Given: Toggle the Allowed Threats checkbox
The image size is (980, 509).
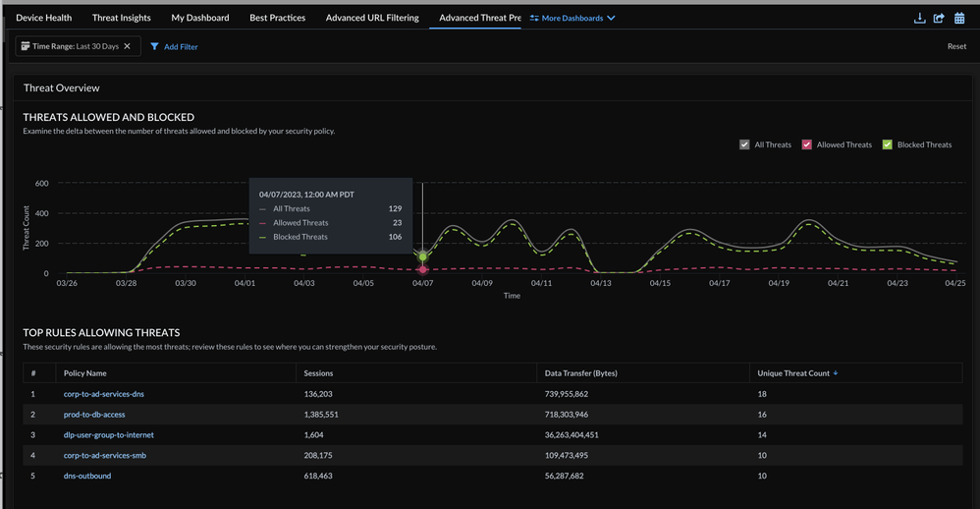Looking at the screenshot, I should coord(807,144).
